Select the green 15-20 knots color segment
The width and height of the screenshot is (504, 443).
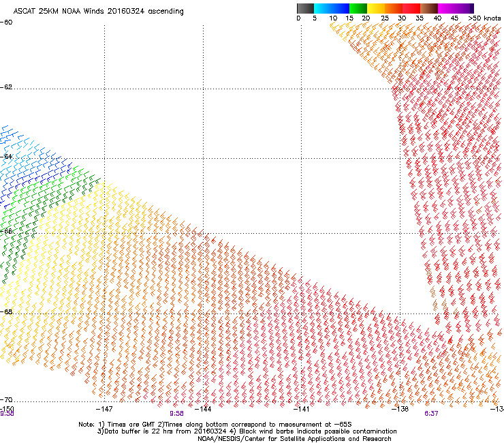pos(358,8)
